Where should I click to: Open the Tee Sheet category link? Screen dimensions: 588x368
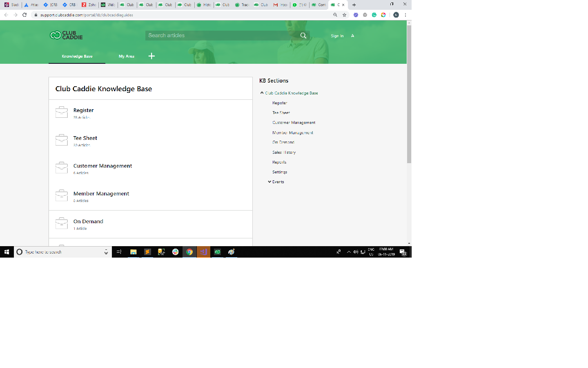point(85,138)
